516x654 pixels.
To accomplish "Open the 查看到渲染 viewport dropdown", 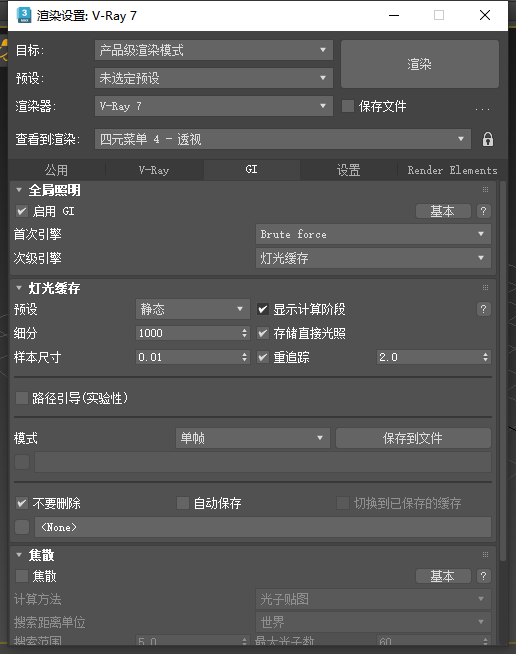I will point(283,139).
